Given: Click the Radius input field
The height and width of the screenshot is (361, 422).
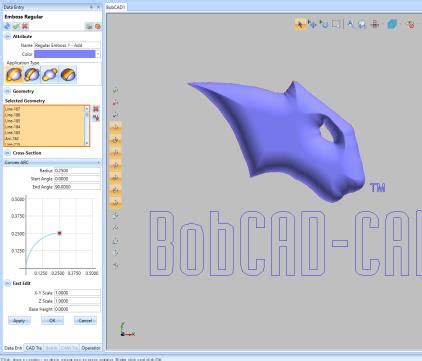Looking at the screenshot, I should coord(77,171).
